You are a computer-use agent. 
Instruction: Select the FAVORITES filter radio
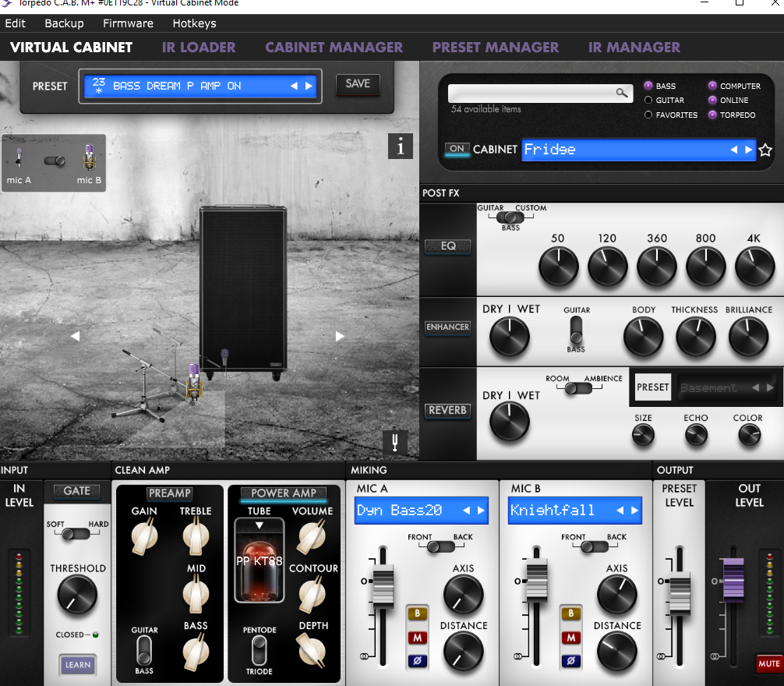[648, 115]
